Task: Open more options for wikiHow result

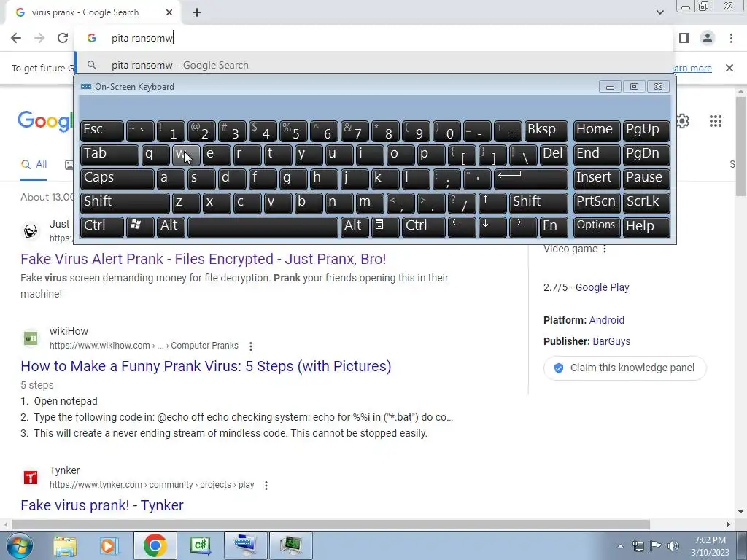Action: pos(251,346)
